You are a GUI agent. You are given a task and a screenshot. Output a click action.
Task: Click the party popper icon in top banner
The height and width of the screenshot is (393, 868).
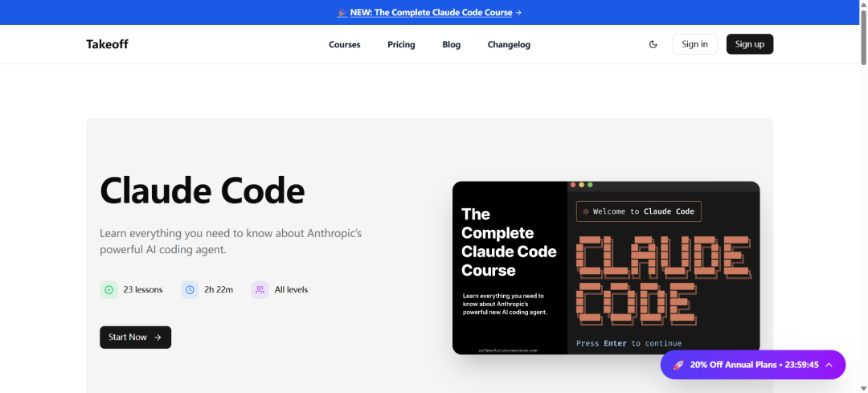coord(342,12)
